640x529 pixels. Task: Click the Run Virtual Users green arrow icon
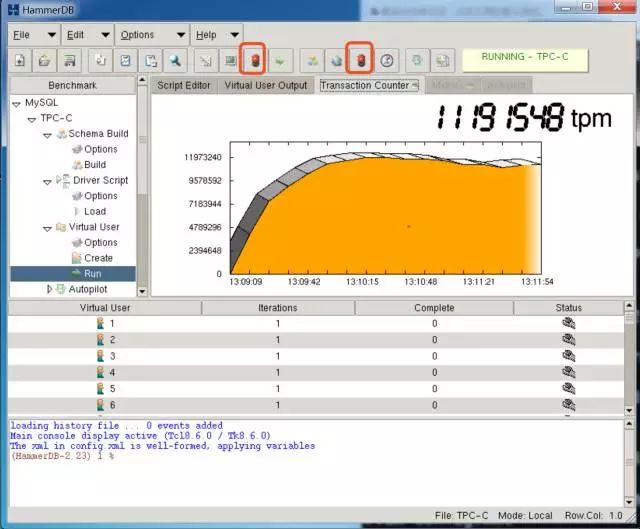coord(280,61)
